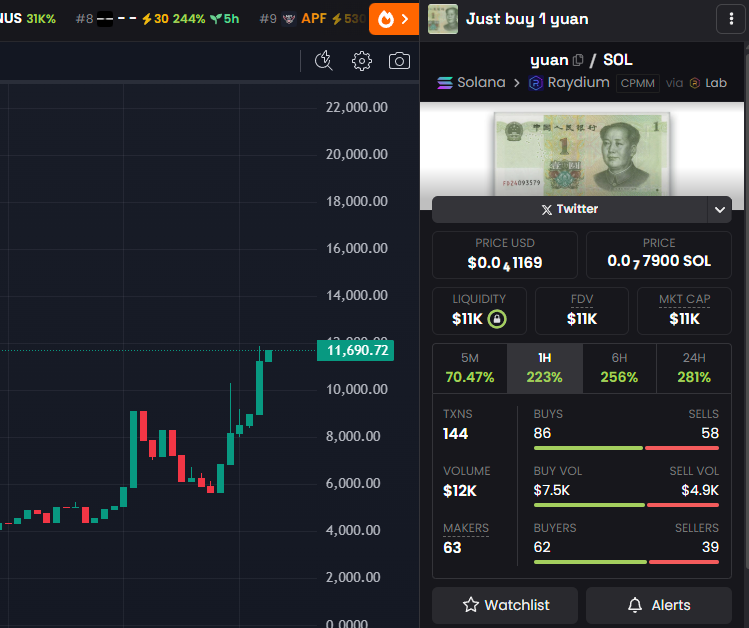Click the orange trending fire button

[394, 18]
